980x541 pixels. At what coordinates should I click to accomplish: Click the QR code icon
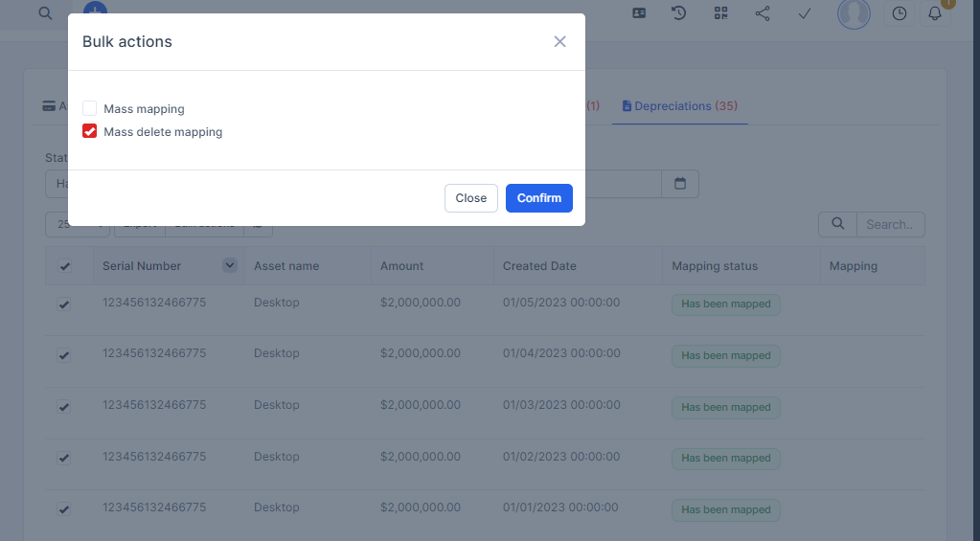pos(720,13)
